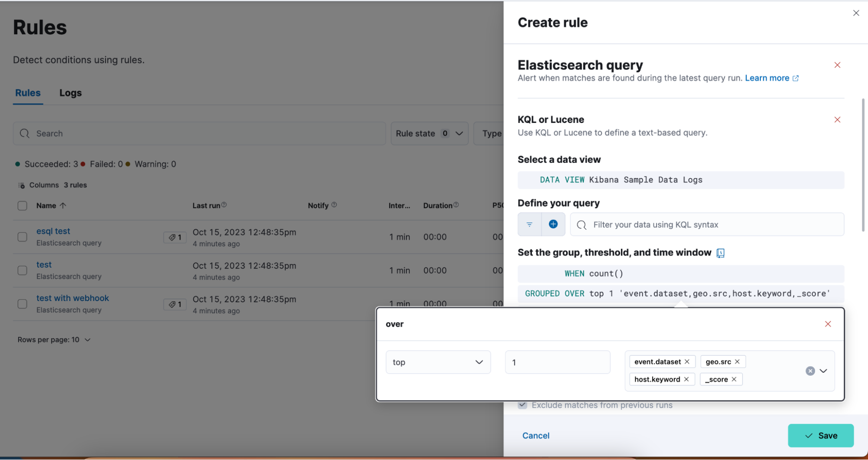Open the Rule state filter dropdown

[429, 134]
